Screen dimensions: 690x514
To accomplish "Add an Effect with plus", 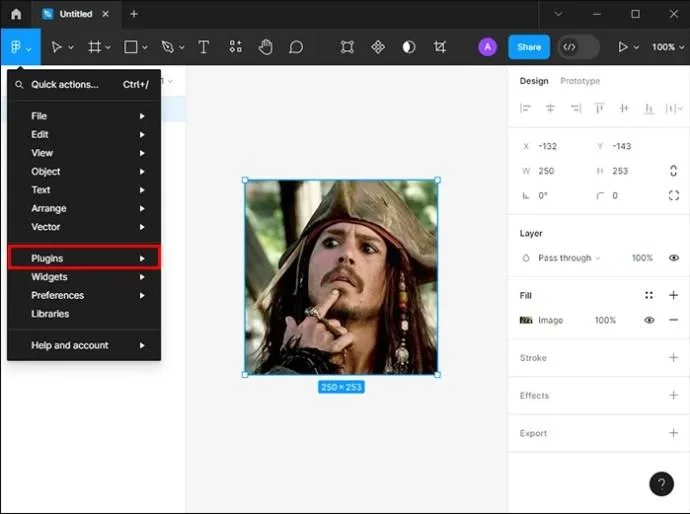I will pos(673,395).
